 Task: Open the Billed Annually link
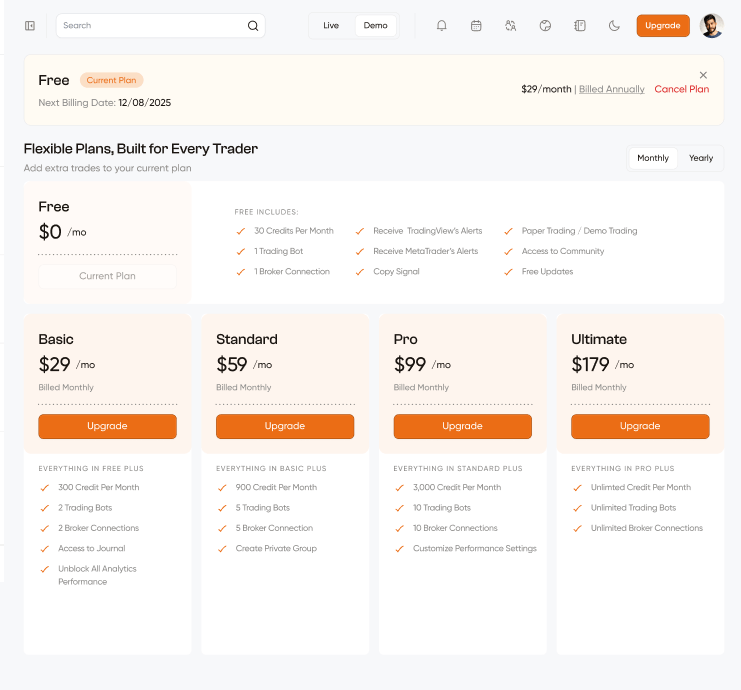(x=612, y=89)
